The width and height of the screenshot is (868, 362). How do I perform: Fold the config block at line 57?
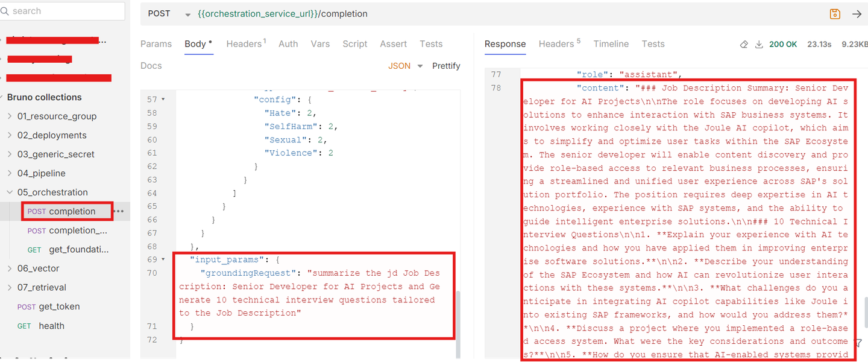(x=163, y=100)
